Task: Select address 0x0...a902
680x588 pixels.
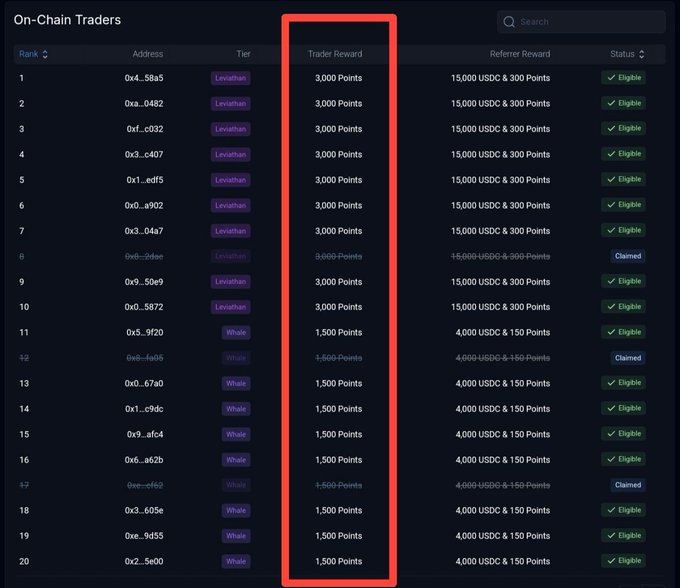Action: (x=144, y=206)
